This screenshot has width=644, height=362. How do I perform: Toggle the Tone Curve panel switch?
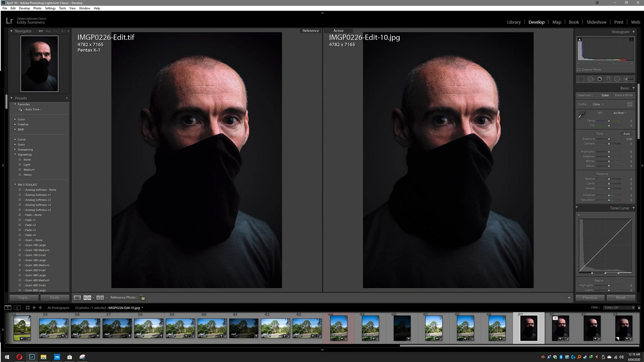point(576,208)
